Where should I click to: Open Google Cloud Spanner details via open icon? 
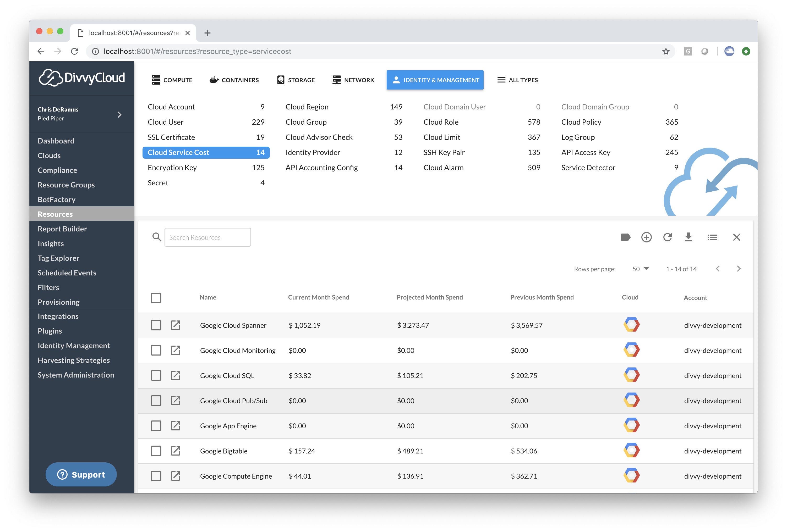[176, 325]
